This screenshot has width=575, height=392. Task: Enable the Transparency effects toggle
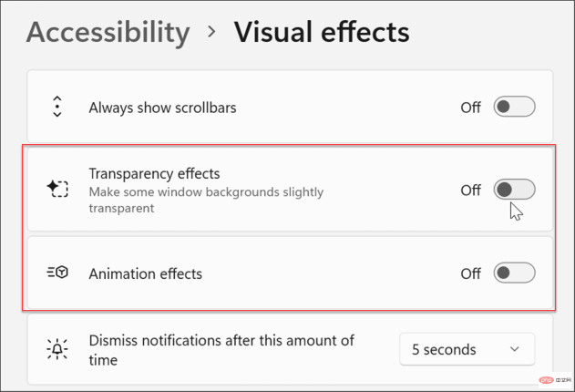514,190
